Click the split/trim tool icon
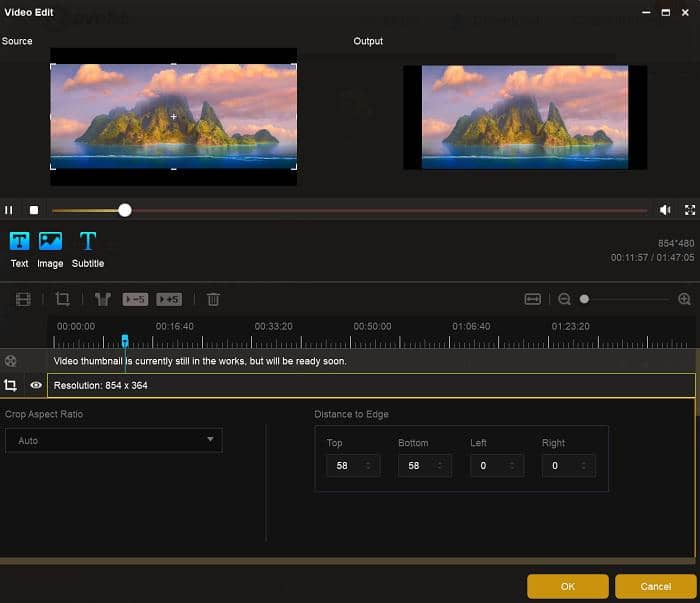 [x=103, y=299]
